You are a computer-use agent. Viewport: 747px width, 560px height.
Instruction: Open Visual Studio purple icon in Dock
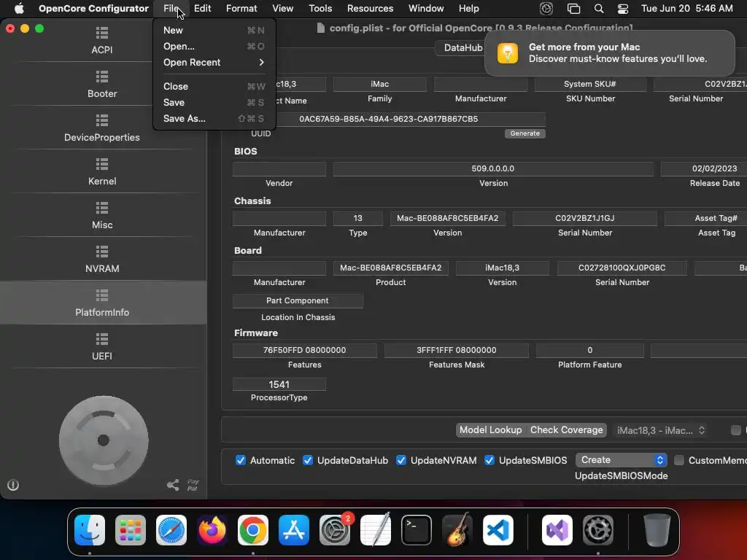tap(557, 530)
